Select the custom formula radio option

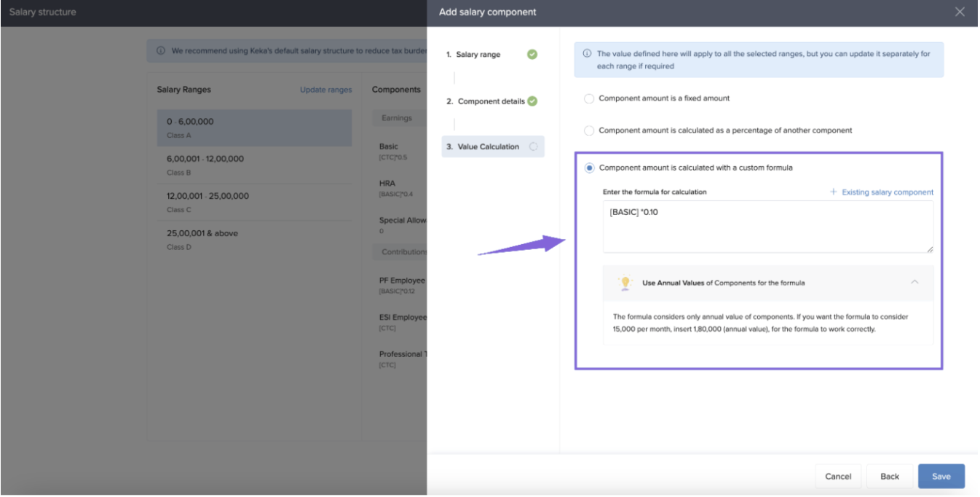click(589, 168)
